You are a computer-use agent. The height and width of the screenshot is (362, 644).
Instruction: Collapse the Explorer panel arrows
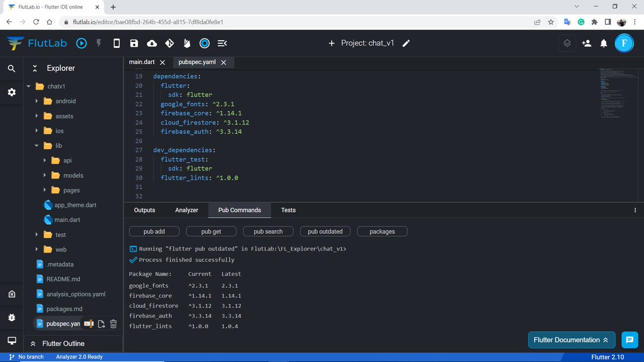35,68
